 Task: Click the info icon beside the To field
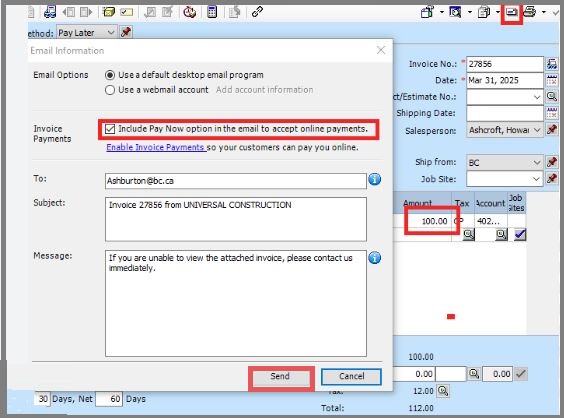(374, 179)
